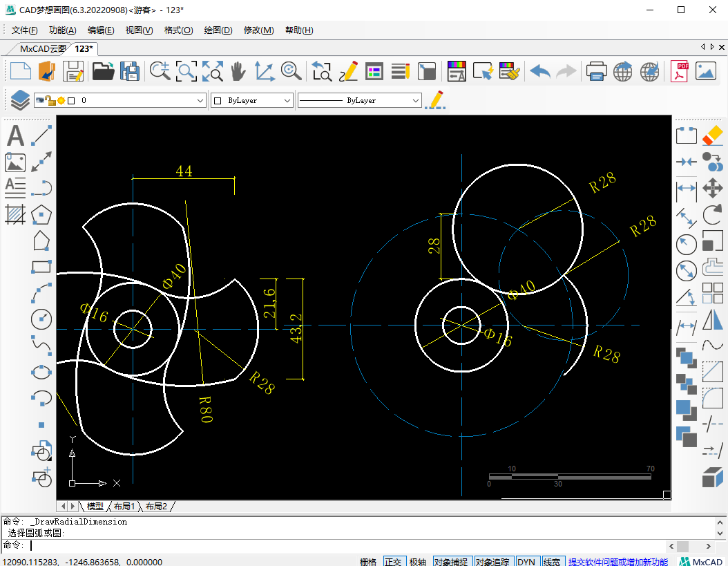Toggle 对象捕捉 object snap
The height and width of the screenshot is (566, 728).
(x=452, y=561)
